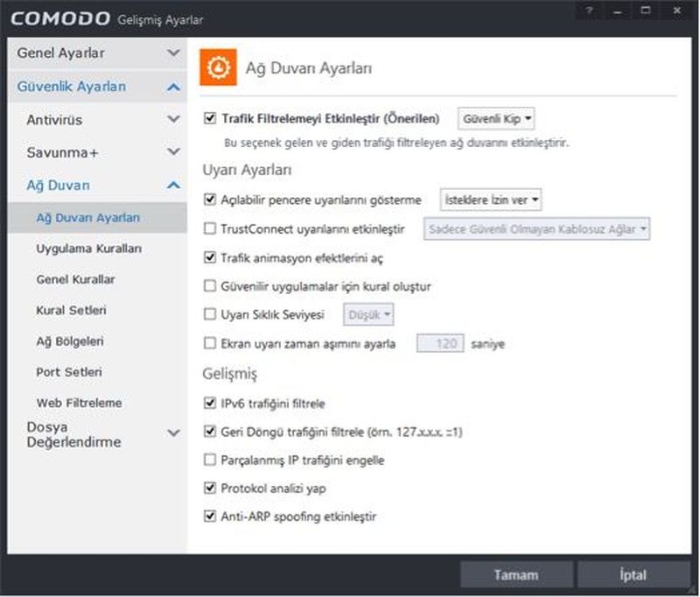700x597 pixels.
Task: Expand the Genel Ayarlar section chevron
Action: click(x=173, y=53)
